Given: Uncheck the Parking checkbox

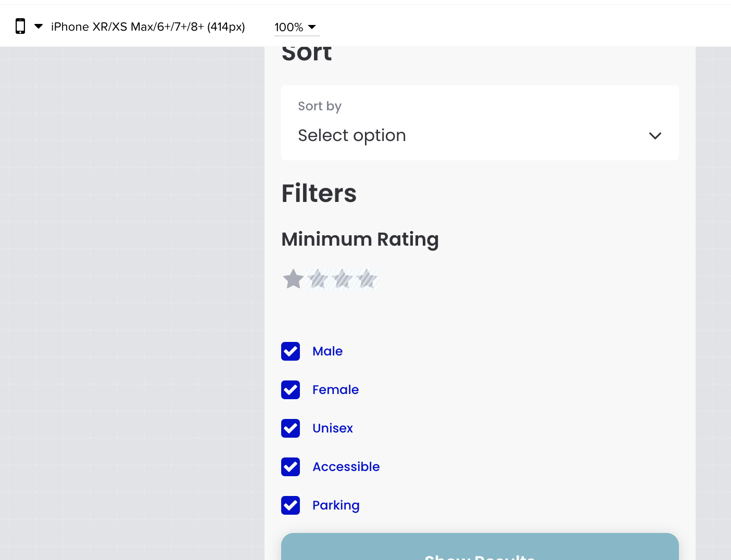Looking at the screenshot, I should 291,505.
